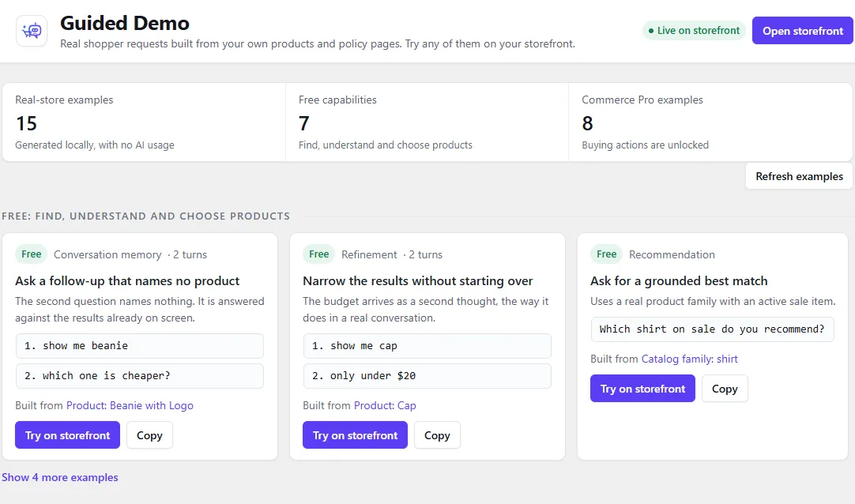Click the Commerce Pro examples count 8
This screenshot has width=855, height=504.
coord(587,123)
